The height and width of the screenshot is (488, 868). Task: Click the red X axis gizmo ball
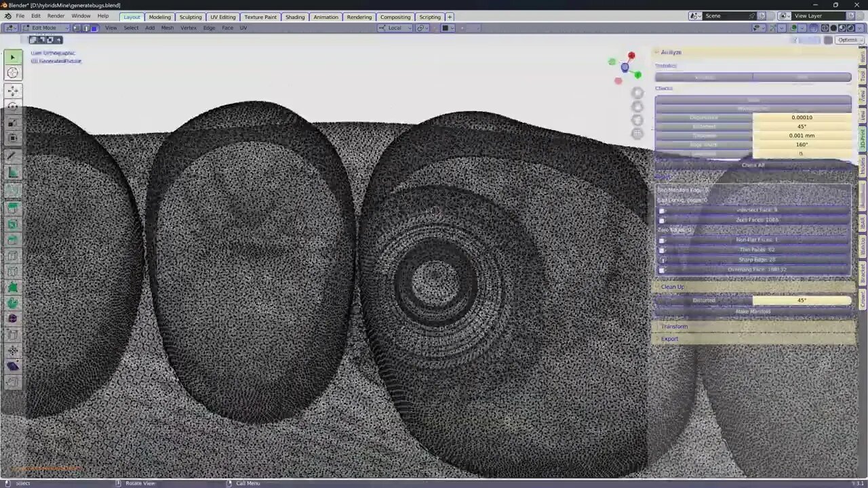click(631, 56)
